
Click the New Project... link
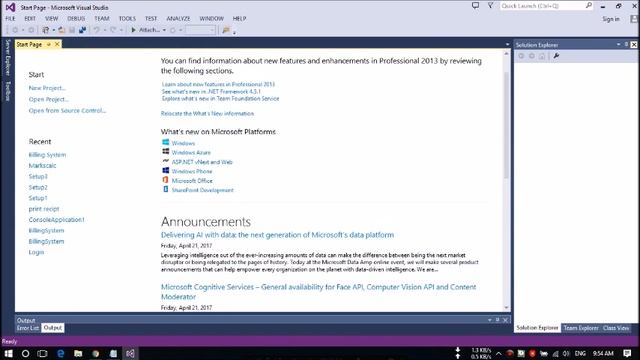[x=47, y=88]
